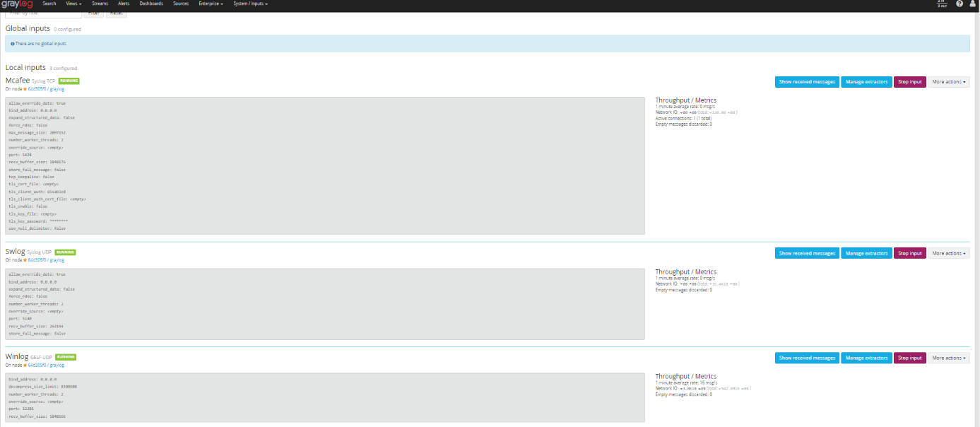This screenshot has height=427, width=980.
Task: Open the graylog node link under Mcafee
Action: click(57, 89)
